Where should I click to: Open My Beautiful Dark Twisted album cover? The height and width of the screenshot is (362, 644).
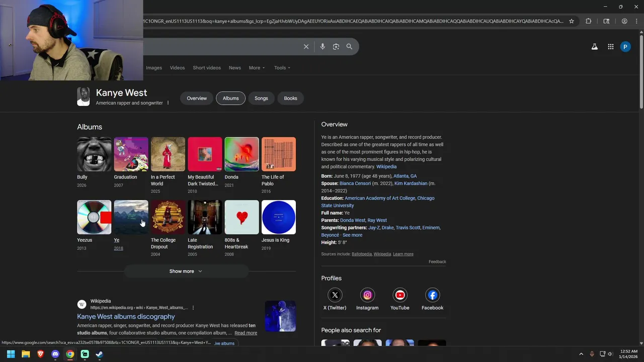click(x=205, y=154)
